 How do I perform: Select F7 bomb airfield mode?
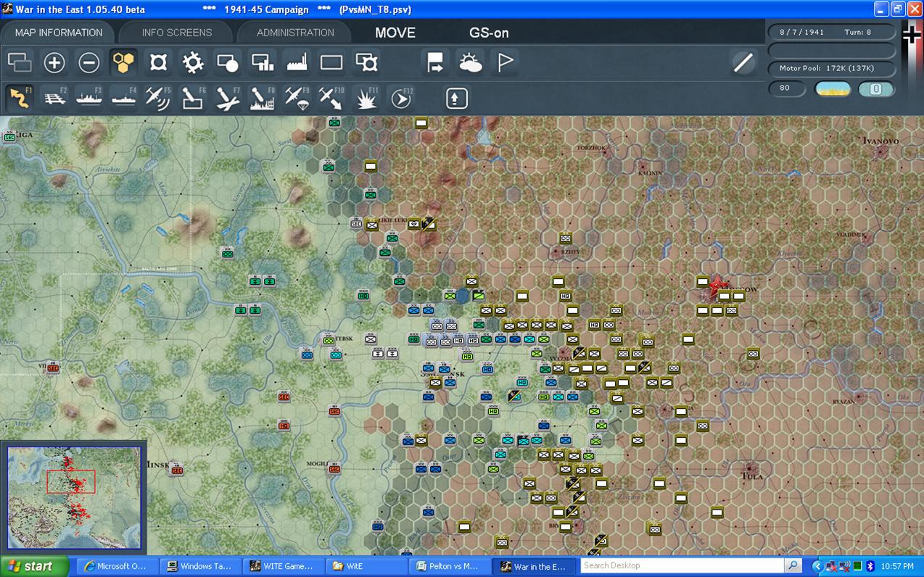(228, 98)
